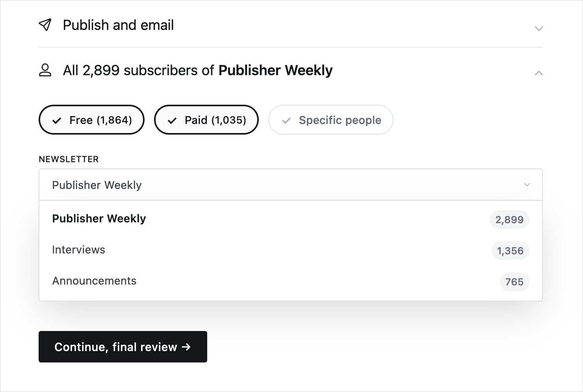Screen dimensions: 583x392
Task: Click the 765 count badge
Action: [514, 282]
